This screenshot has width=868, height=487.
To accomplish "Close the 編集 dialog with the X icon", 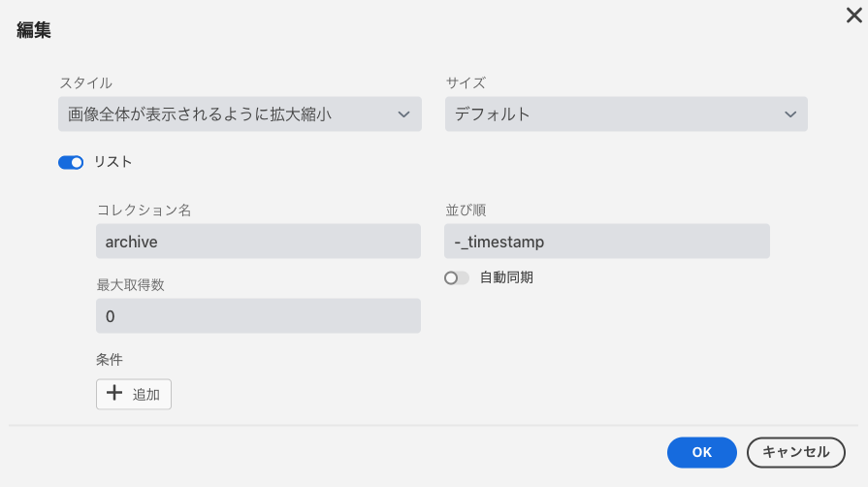I will [x=853, y=16].
